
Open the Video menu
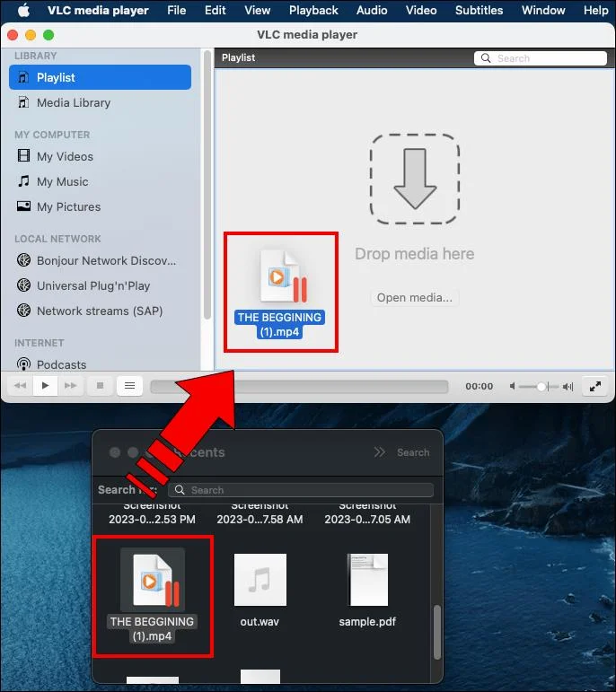421,10
